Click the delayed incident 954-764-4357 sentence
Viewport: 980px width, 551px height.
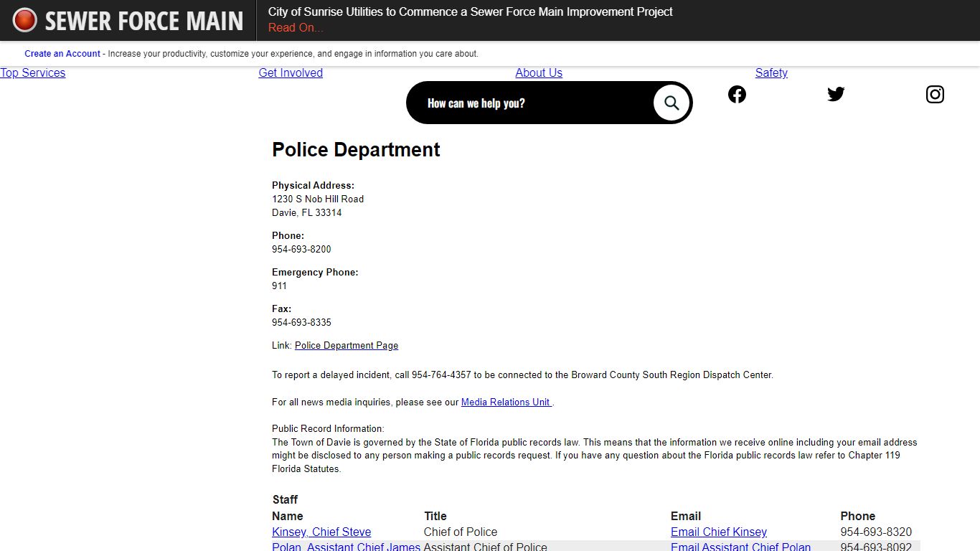522,375
